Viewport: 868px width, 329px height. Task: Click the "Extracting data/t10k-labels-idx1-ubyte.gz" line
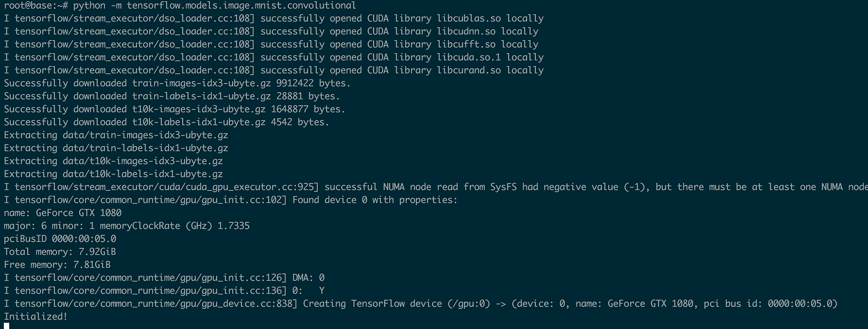tap(113, 174)
